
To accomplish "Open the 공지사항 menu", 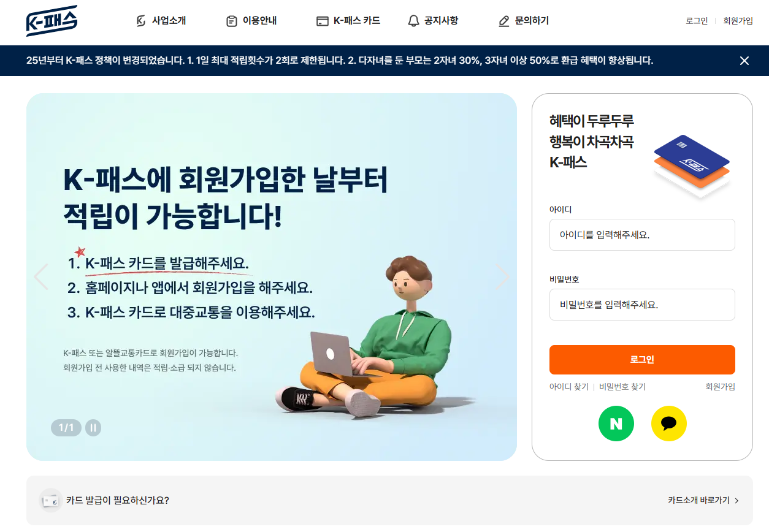I will (x=433, y=21).
